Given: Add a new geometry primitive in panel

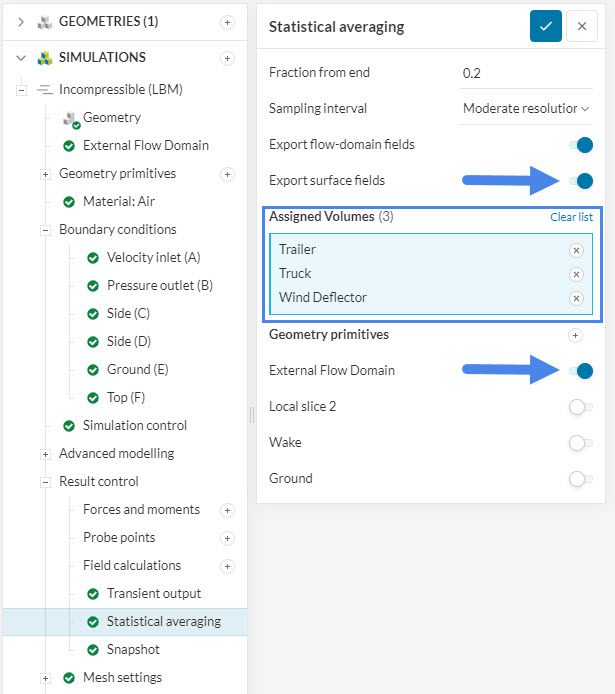Looking at the screenshot, I should [x=575, y=335].
